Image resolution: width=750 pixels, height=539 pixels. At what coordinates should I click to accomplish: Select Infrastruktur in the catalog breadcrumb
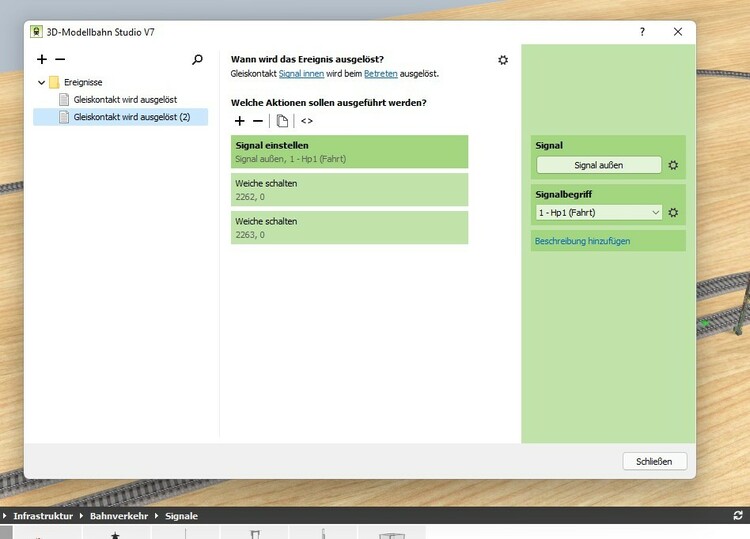(x=43, y=516)
